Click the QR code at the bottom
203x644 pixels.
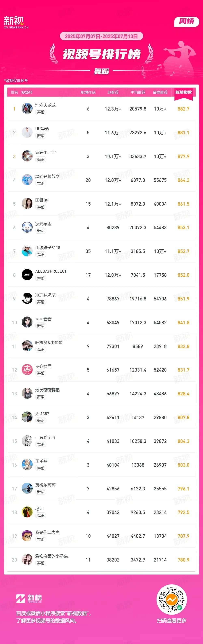(172, 600)
